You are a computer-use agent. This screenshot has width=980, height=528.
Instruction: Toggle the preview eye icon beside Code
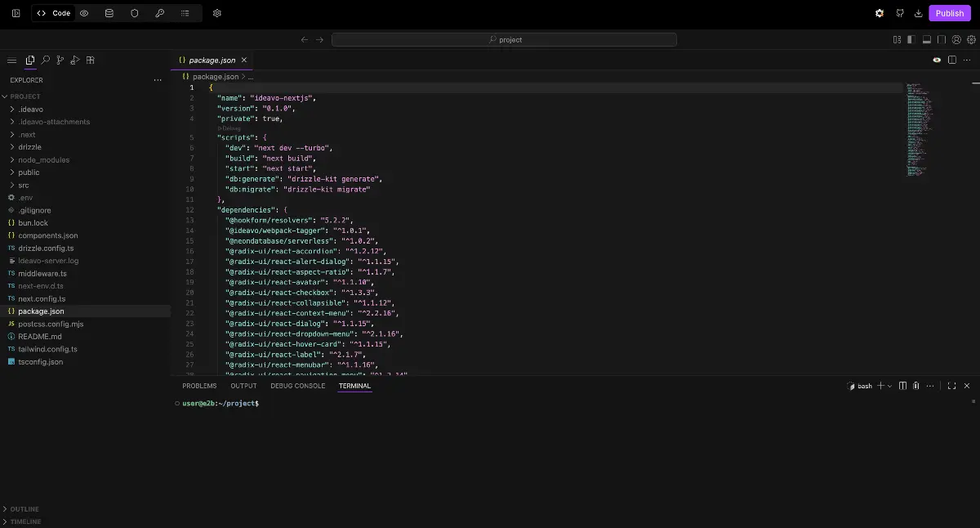84,13
